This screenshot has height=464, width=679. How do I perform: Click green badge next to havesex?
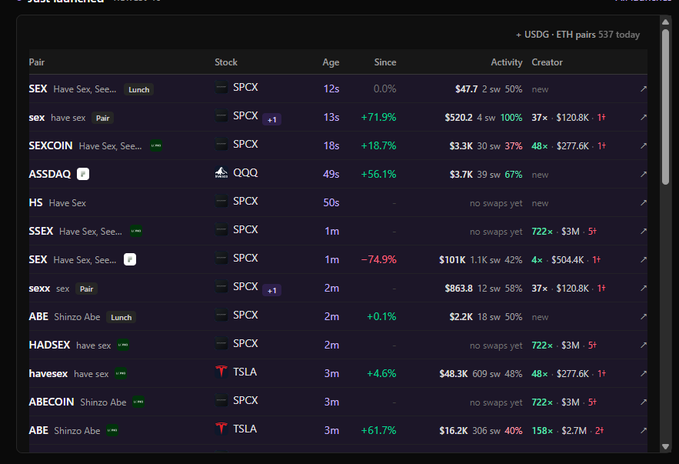(120, 374)
